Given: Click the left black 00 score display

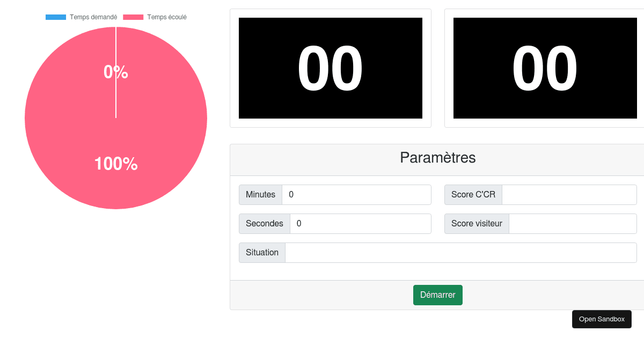Looking at the screenshot, I should 331,68.
